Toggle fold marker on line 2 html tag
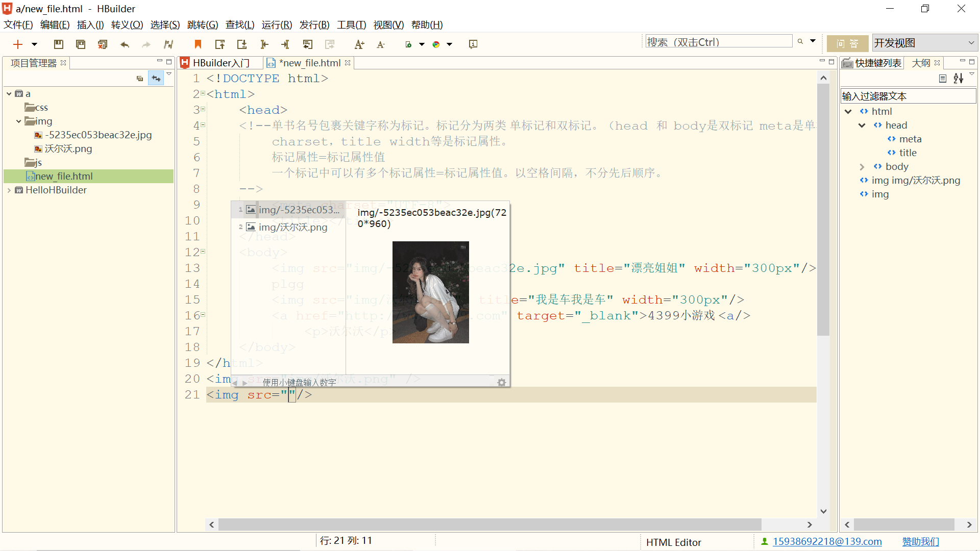The image size is (980, 551). 203,93
